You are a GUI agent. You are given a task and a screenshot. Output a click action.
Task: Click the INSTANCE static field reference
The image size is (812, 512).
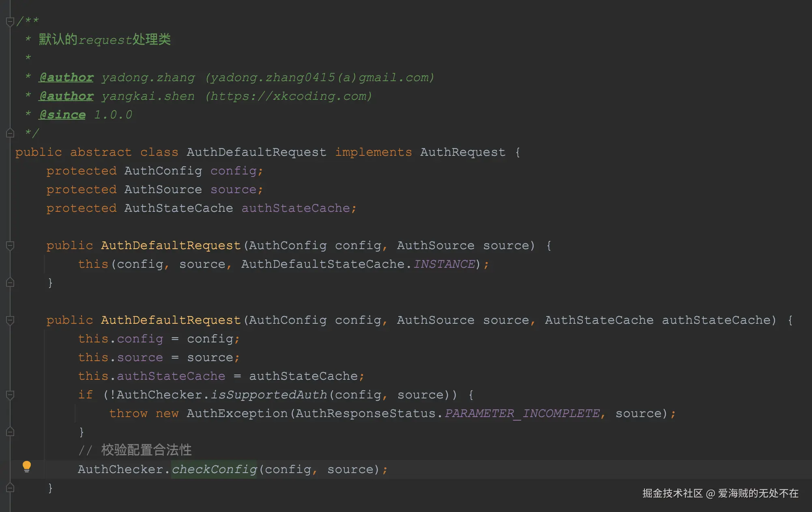click(444, 264)
